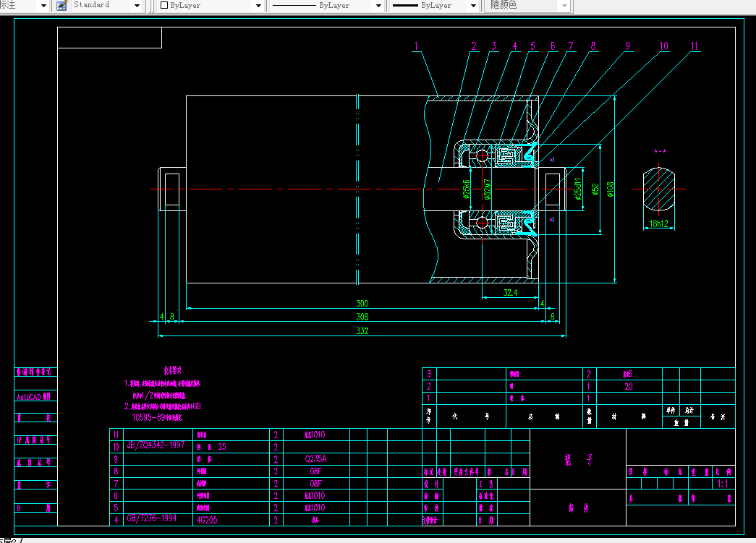Select the ø25k6 diameter dimension
756x543 pixels.
[x=466, y=189]
